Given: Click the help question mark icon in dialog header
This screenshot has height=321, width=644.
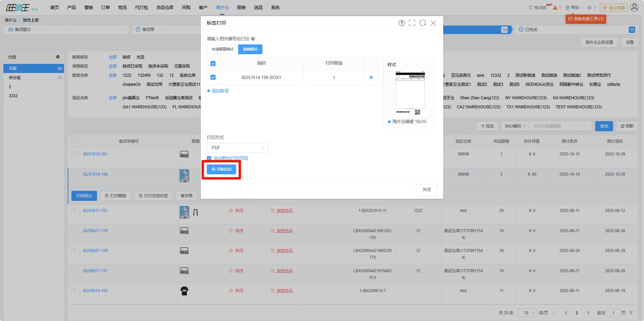Looking at the screenshot, I should (401, 23).
